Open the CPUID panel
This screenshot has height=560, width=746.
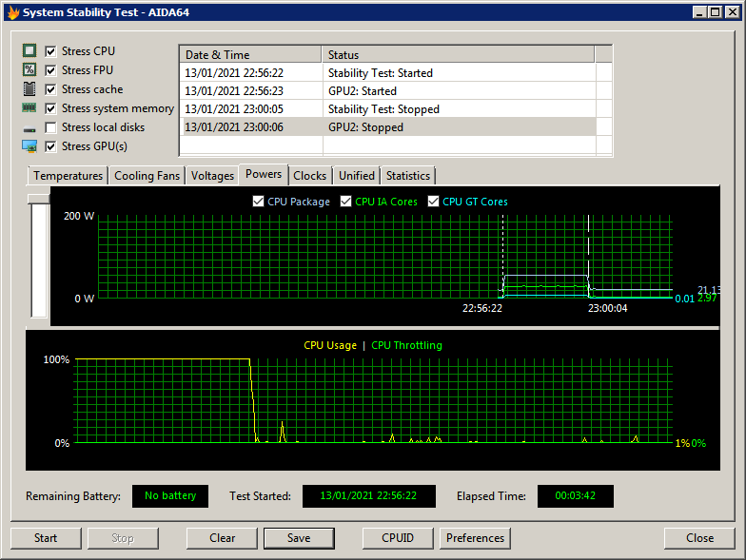tap(398, 538)
